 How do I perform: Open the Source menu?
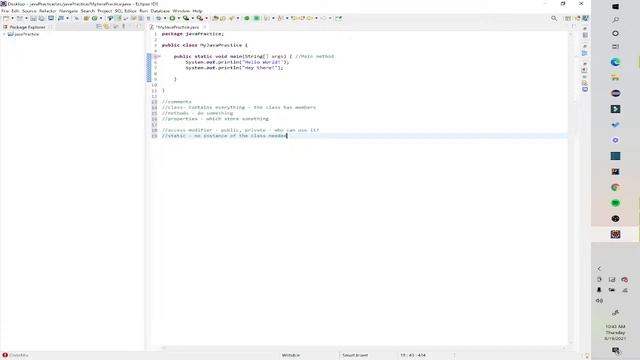tap(29, 11)
